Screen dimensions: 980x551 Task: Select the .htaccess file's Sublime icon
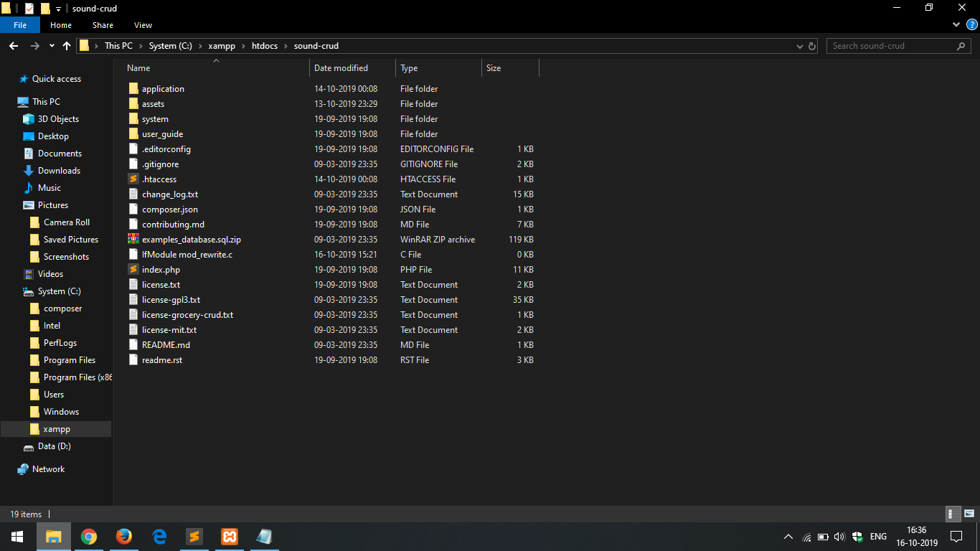133,179
